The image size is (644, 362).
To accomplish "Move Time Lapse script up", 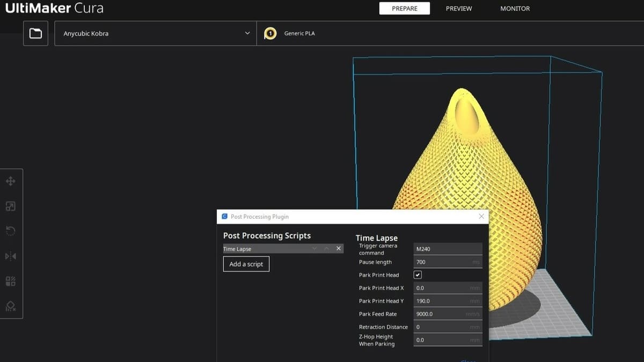I will tap(326, 248).
